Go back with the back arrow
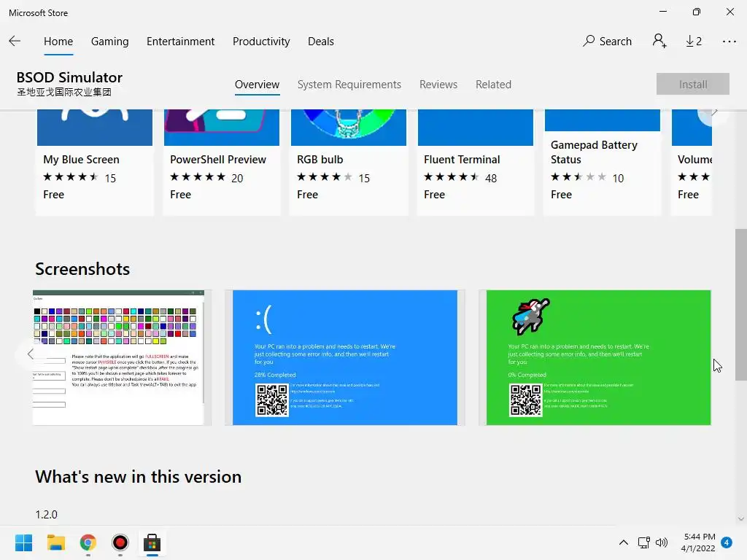The image size is (747, 560). point(15,42)
